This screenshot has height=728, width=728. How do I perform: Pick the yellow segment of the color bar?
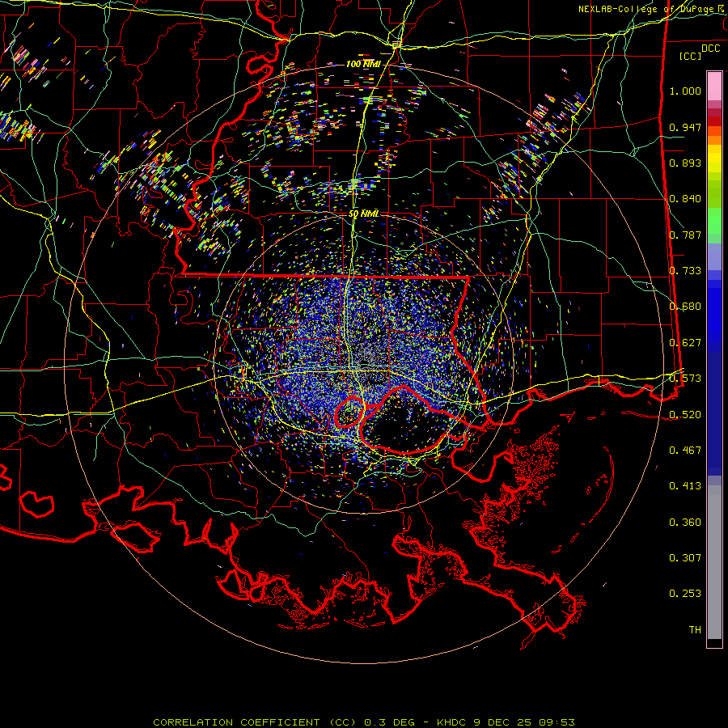(x=714, y=159)
